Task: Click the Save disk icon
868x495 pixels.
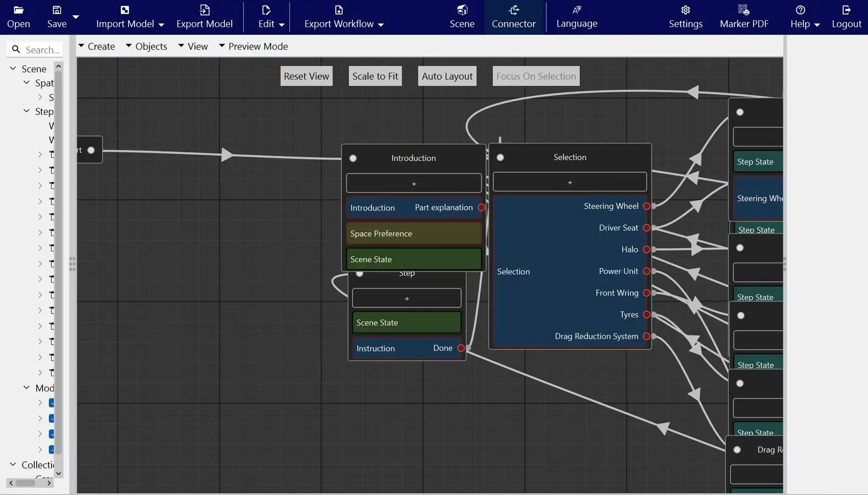Action: (57, 10)
